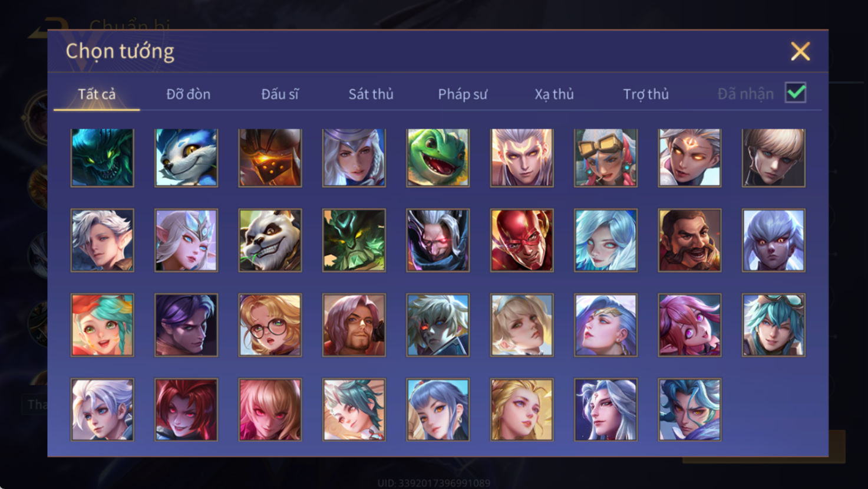Show the Xạ thủ heroes tab
The width and height of the screenshot is (868, 489).
554,94
